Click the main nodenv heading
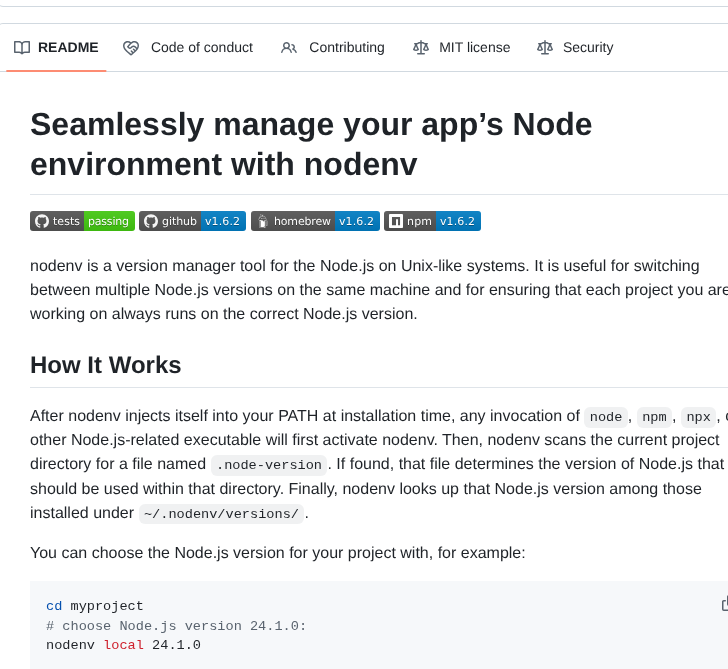728x669 pixels. tap(311, 144)
